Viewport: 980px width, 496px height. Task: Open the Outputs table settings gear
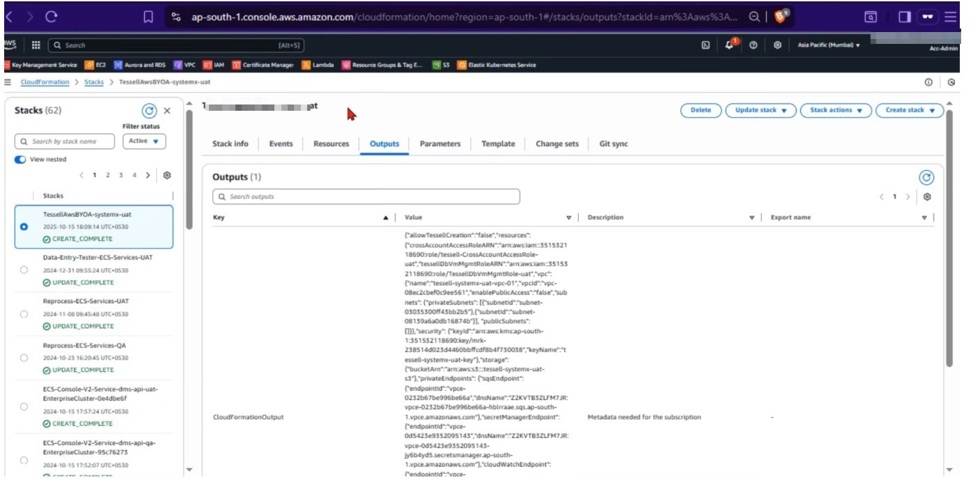click(927, 197)
